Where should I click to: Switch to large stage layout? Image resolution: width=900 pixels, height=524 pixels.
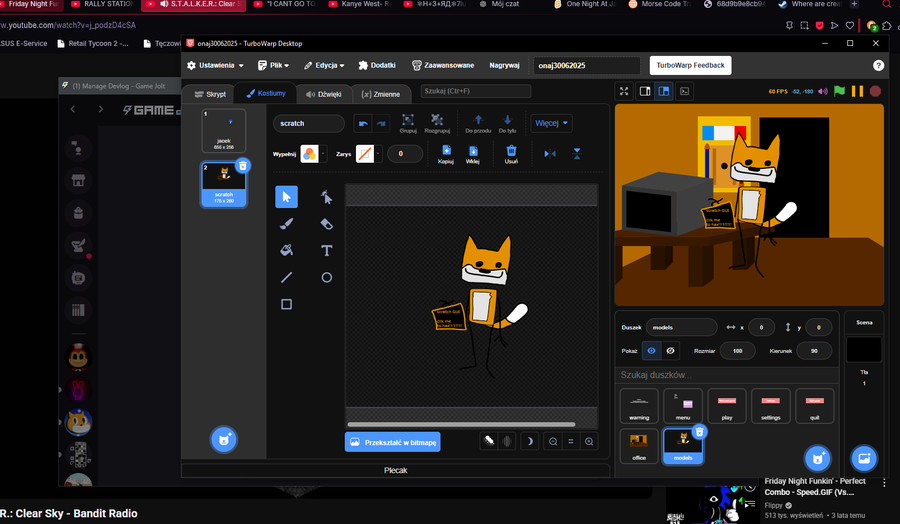[x=664, y=91]
